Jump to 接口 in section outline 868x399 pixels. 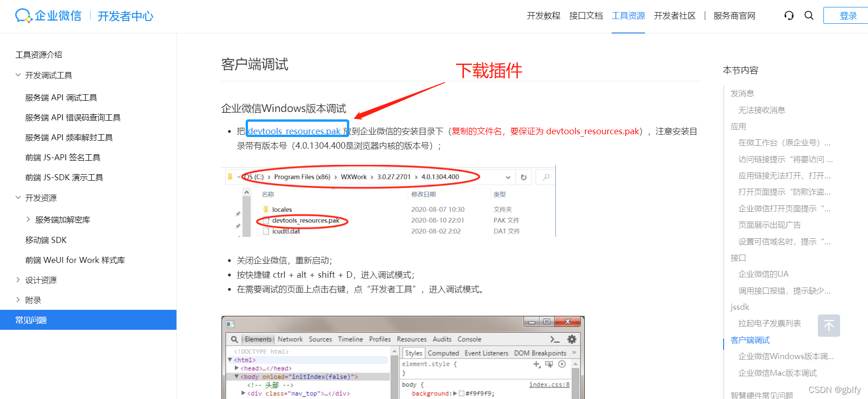(x=738, y=258)
